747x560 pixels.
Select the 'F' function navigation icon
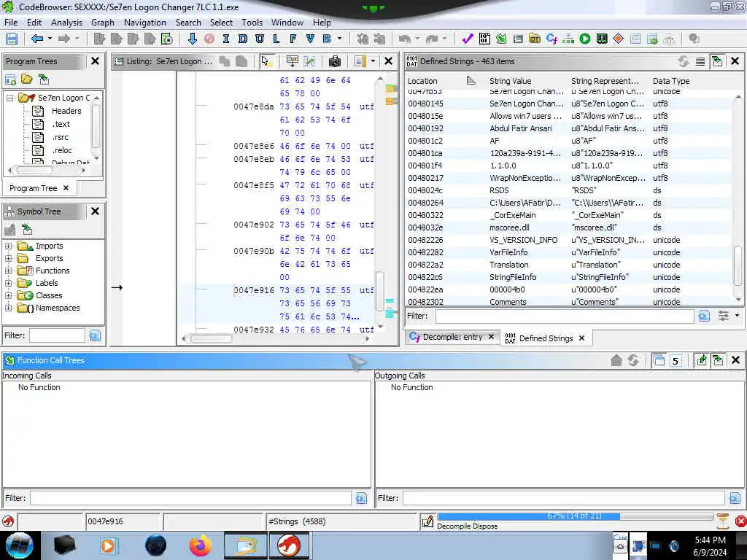(x=293, y=39)
